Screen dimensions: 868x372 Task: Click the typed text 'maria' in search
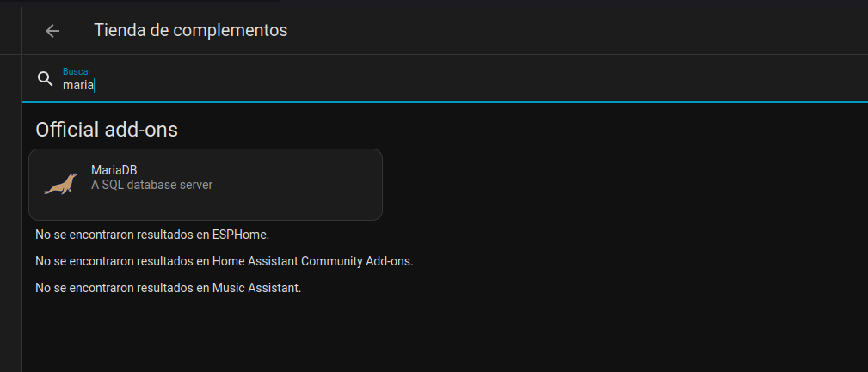tap(77, 85)
